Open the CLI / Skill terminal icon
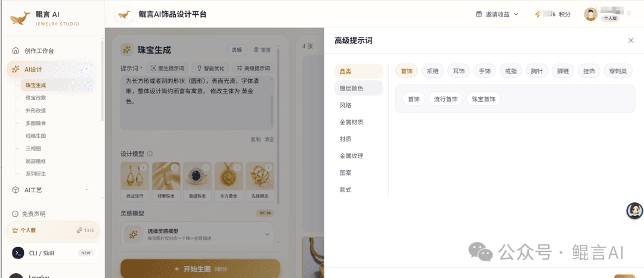The width and height of the screenshot is (644, 278). [18, 253]
